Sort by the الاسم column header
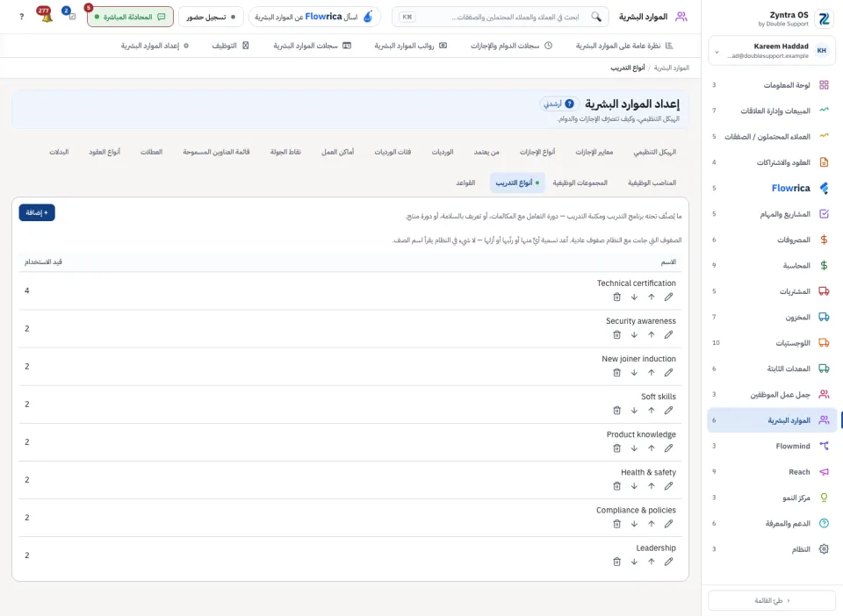Viewport: 843px width, 616px height. [668, 262]
